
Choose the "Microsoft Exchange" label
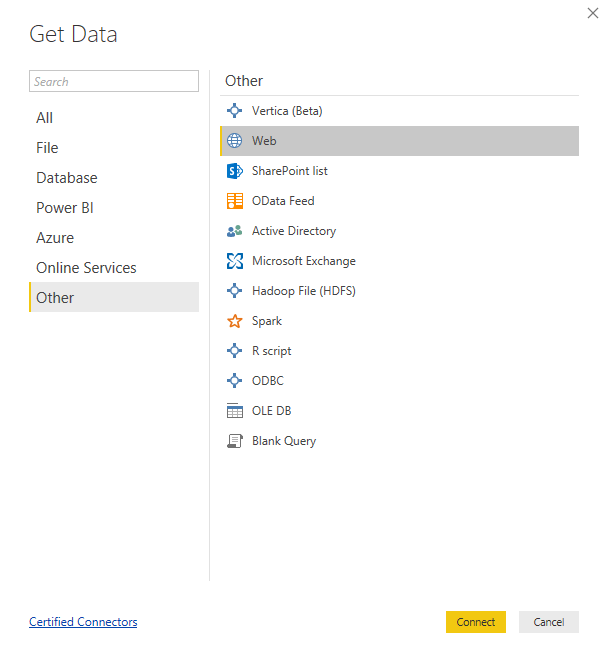(304, 261)
